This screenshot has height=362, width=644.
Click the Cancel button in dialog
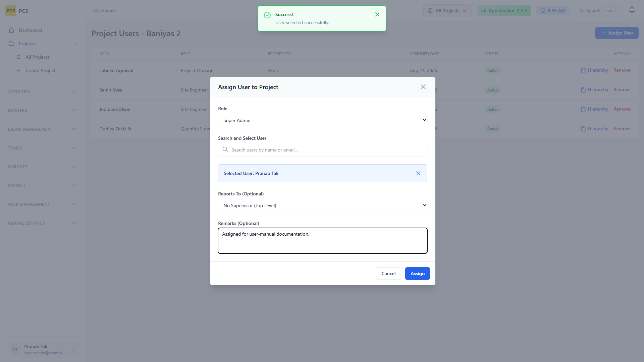coord(388,274)
